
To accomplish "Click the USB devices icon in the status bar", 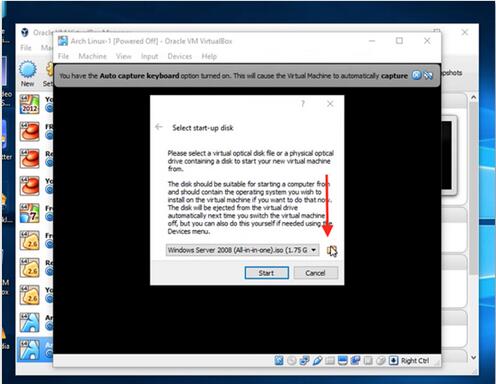I will [317, 361].
